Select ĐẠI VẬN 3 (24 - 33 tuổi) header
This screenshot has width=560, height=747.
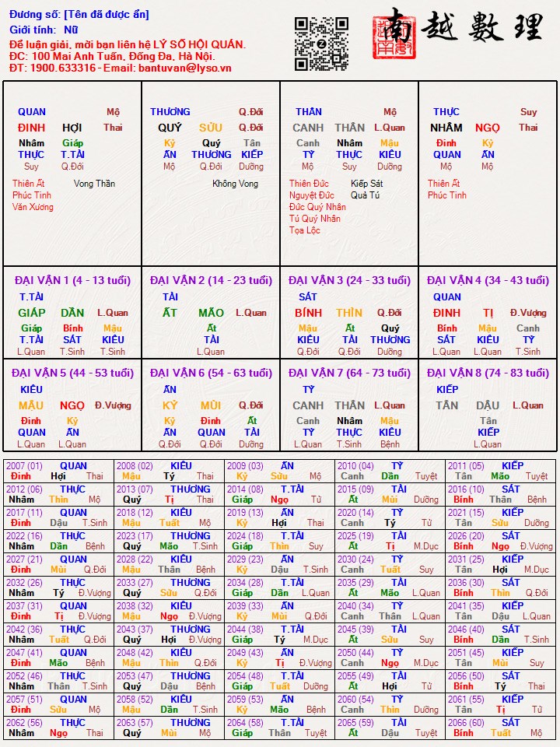coord(349,280)
